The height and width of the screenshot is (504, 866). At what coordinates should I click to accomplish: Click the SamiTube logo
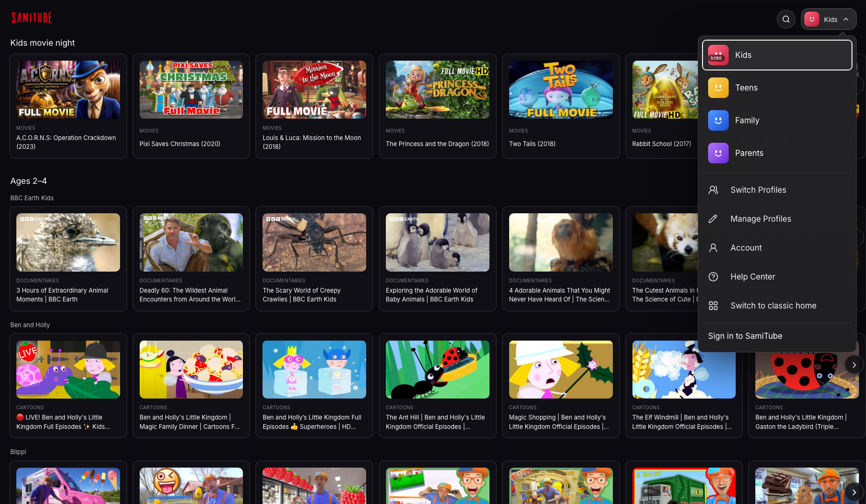pos(32,18)
